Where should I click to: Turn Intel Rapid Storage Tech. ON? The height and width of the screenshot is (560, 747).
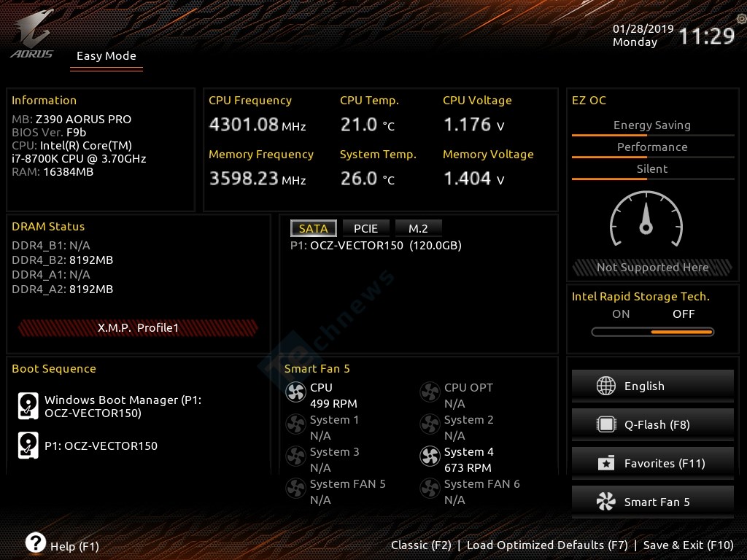coord(621,314)
